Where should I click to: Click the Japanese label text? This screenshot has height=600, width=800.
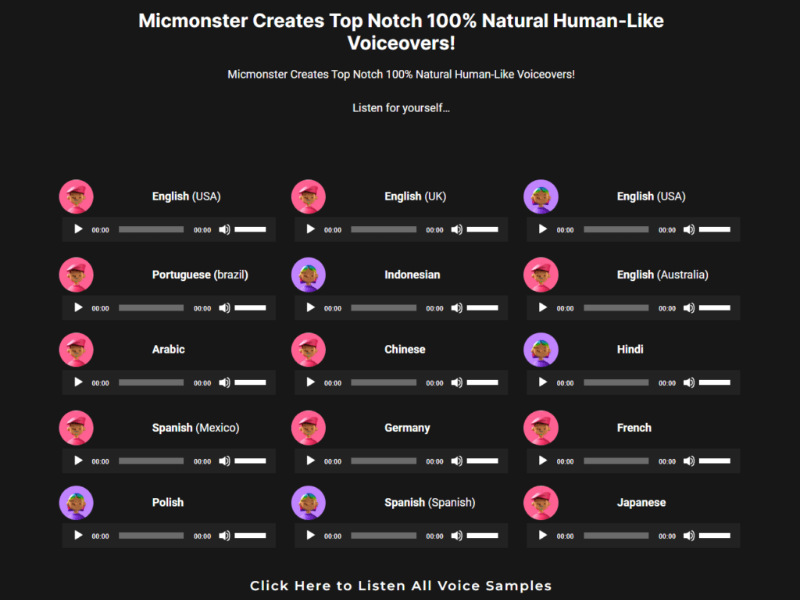(641, 503)
